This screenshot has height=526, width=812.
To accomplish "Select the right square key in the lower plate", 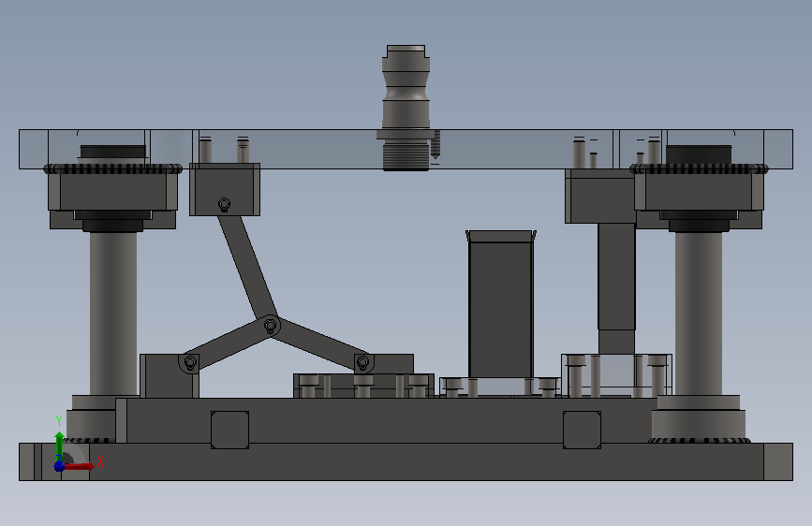I will [x=582, y=430].
